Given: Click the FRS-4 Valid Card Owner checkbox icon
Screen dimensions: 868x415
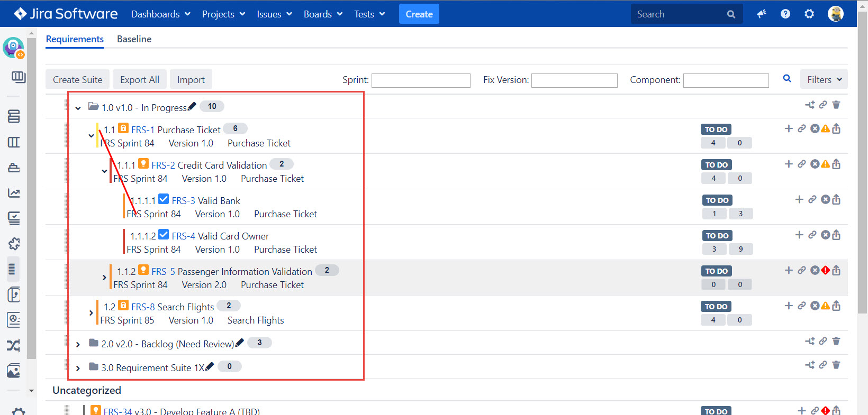Looking at the screenshot, I should click(164, 235).
